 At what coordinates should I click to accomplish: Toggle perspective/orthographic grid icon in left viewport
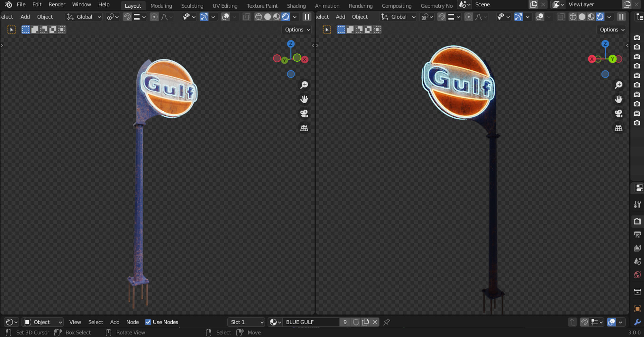click(x=304, y=128)
